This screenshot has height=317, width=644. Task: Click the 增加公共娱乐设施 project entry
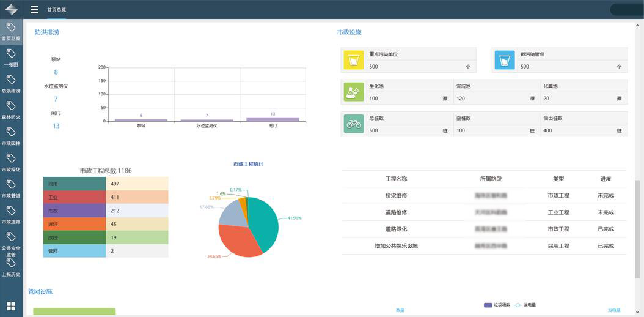pyautogui.click(x=396, y=246)
